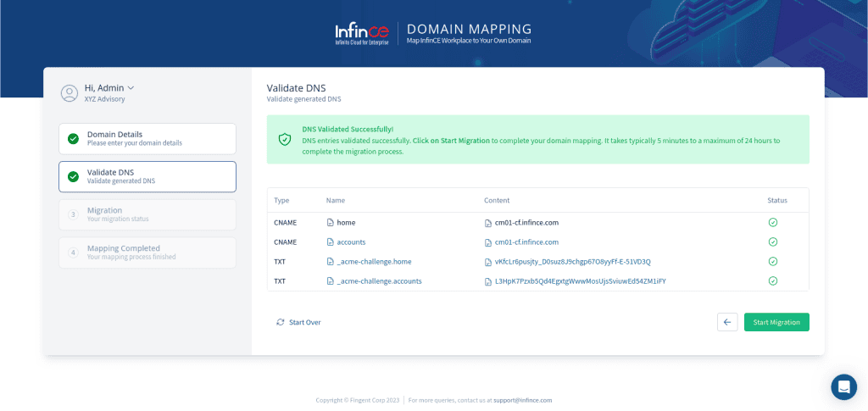Viewport: 868px width, 411px height.
Task: Click step number 4 circle for Mapping Completed
Action: click(73, 253)
